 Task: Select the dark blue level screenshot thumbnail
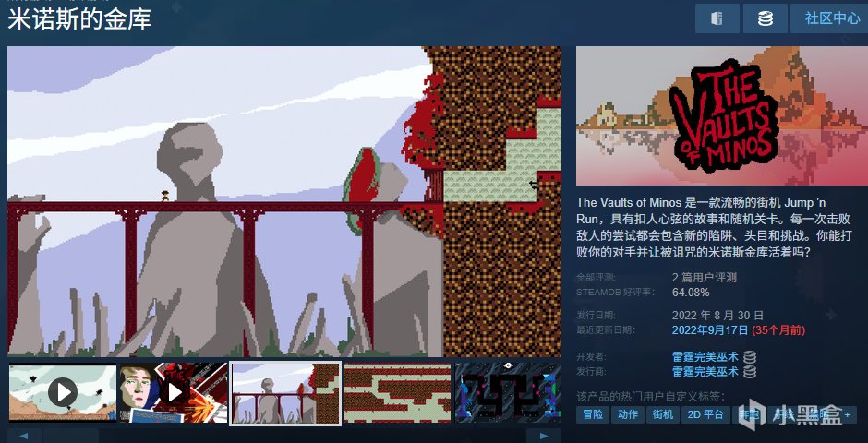tap(508, 392)
